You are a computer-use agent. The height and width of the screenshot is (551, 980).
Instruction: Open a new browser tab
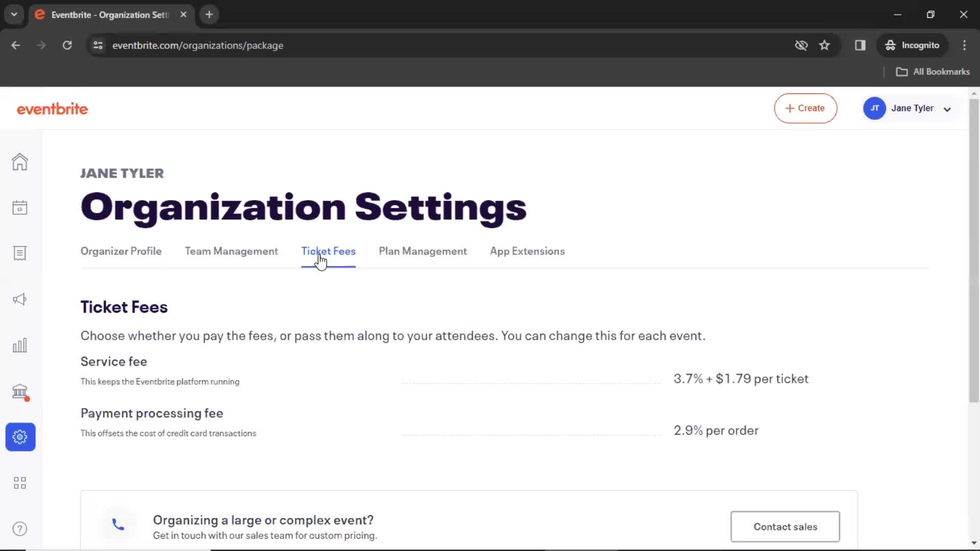pyautogui.click(x=209, y=15)
